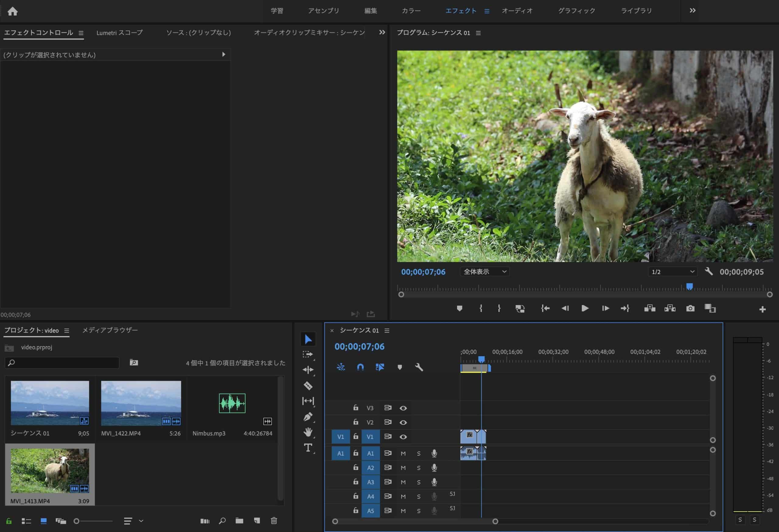
Task: Mute audio track A1
Action: [x=403, y=454]
